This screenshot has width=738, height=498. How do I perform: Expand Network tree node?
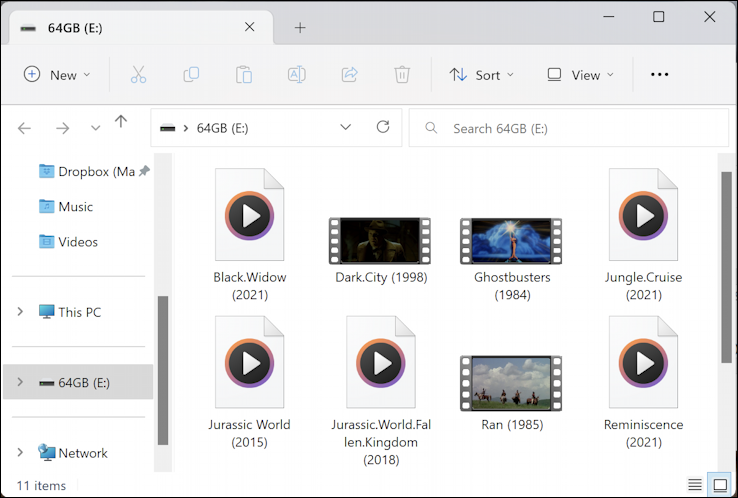tap(20, 452)
